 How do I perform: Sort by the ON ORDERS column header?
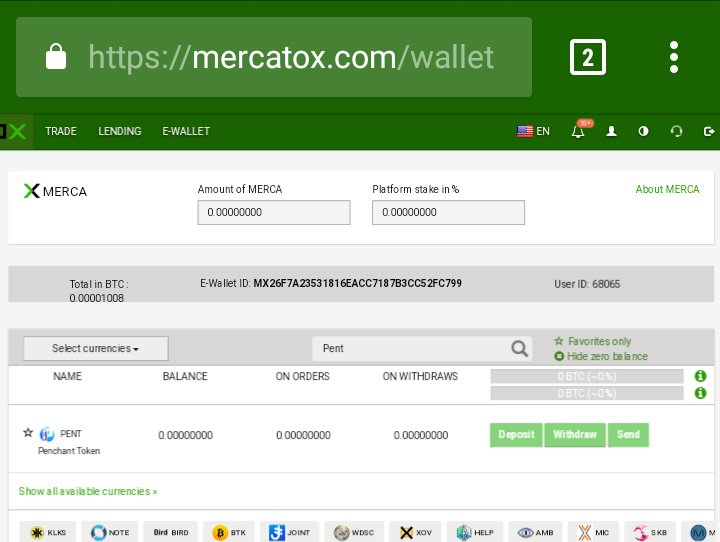point(303,376)
